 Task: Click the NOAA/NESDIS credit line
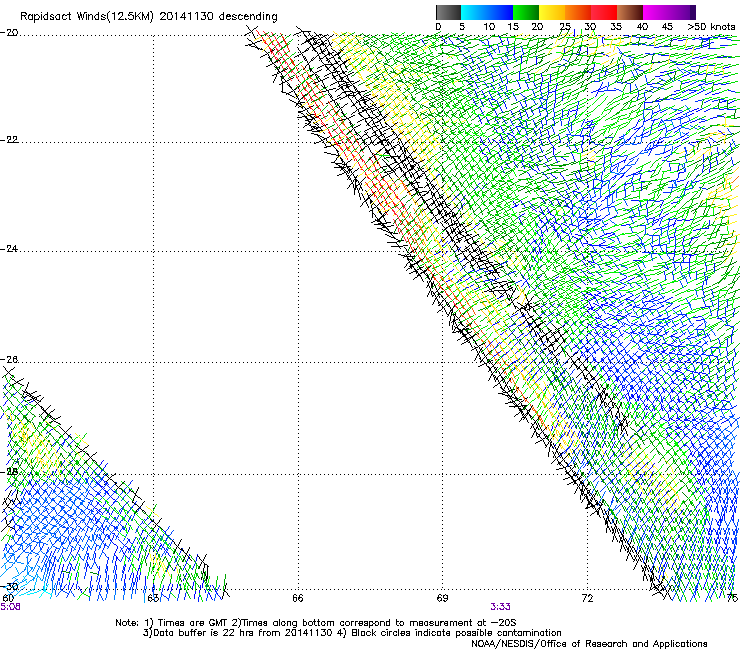pos(589,644)
